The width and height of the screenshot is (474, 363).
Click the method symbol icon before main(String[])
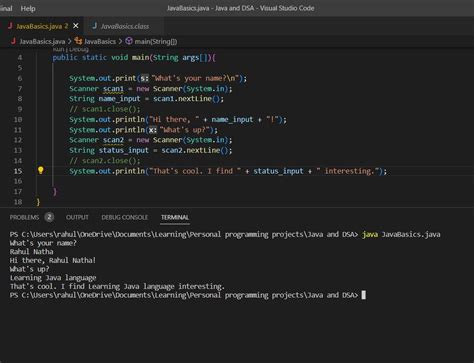pyautogui.click(x=129, y=41)
